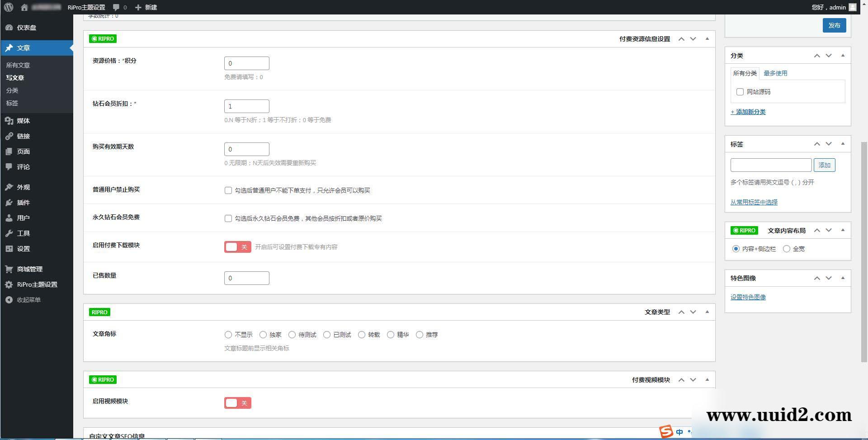Switch to 最多使用 categories tab

[x=775, y=73]
